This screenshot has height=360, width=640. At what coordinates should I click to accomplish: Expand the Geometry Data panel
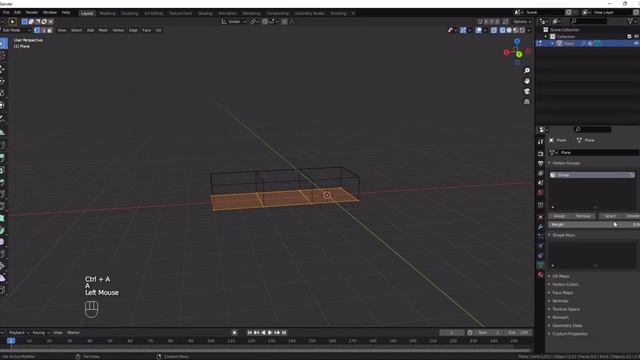(x=549, y=326)
